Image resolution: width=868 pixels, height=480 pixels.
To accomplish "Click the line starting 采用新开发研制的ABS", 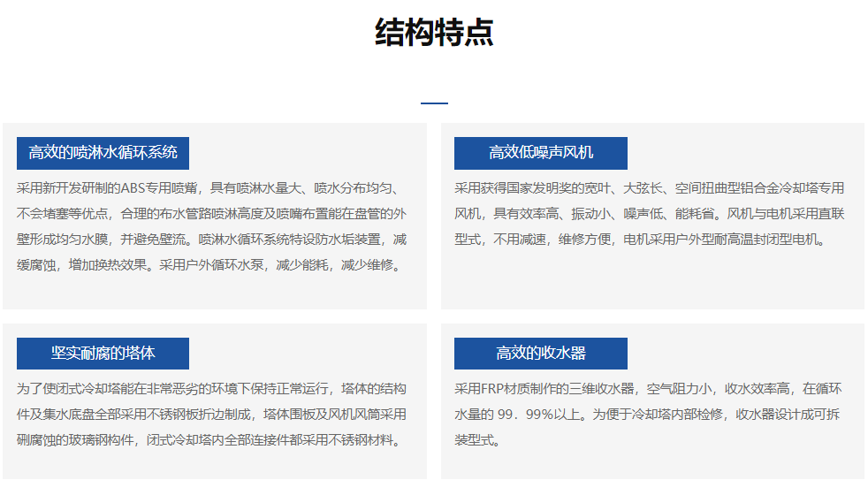I will 211,188.
